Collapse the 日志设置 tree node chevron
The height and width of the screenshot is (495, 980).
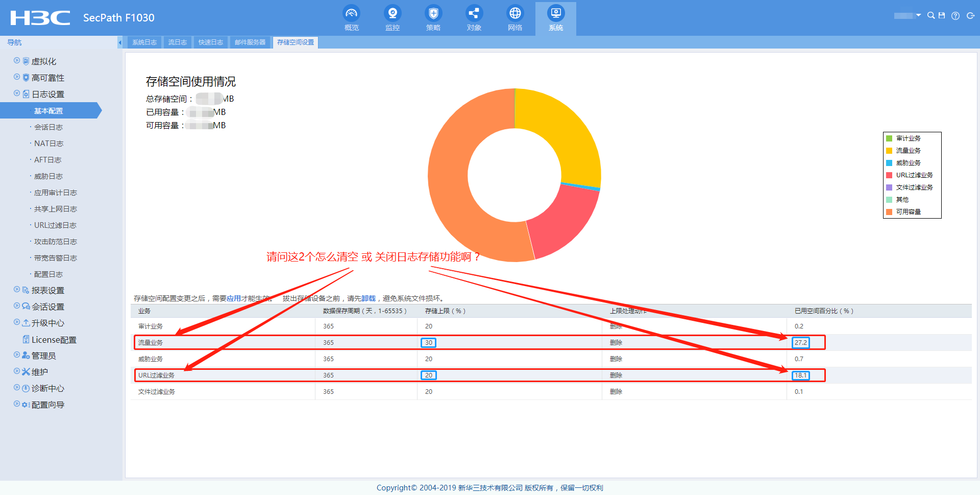pyautogui.click(x=17, y=93)
